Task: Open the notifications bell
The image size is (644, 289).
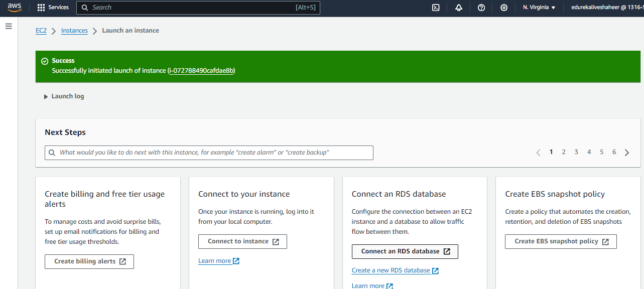Action: 458,8
